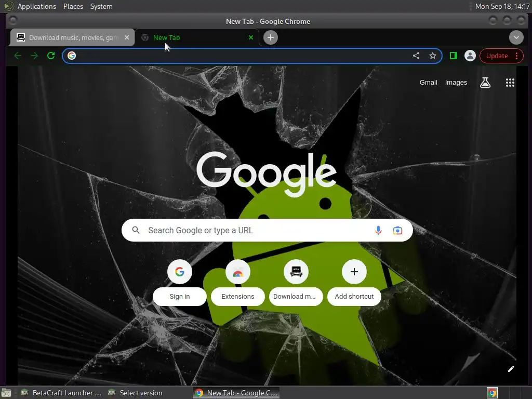This screenshot has height=399, width=532.
Task: Add a shortcut with plus tile
Action: (x=354, y=271)
